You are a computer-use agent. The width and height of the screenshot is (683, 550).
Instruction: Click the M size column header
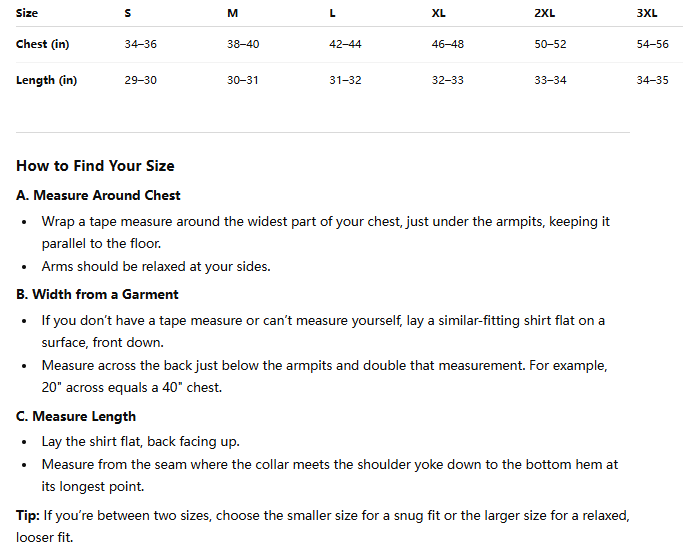[233, 13]
